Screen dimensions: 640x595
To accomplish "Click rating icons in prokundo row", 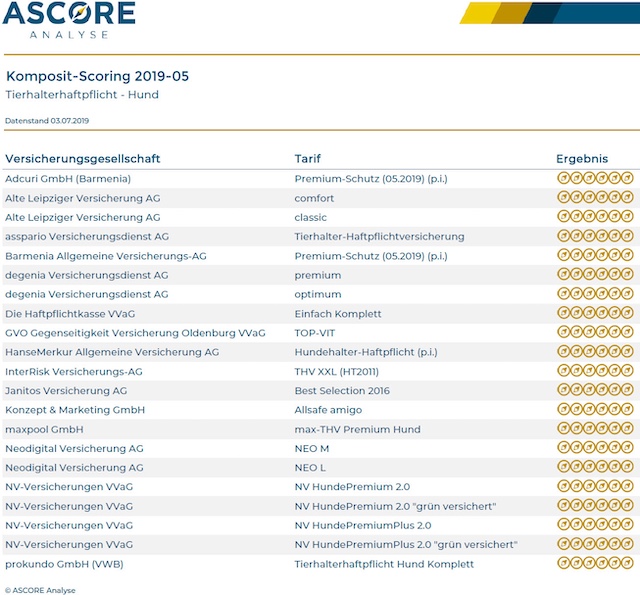I will click(x=595, y=564).
